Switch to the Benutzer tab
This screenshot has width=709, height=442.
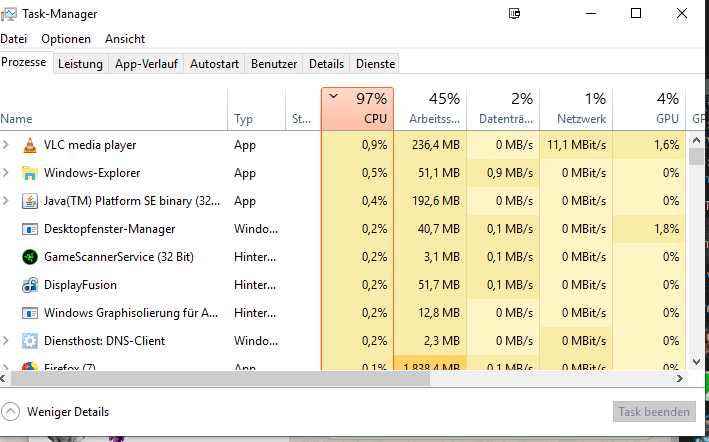(x=274, y=64)
